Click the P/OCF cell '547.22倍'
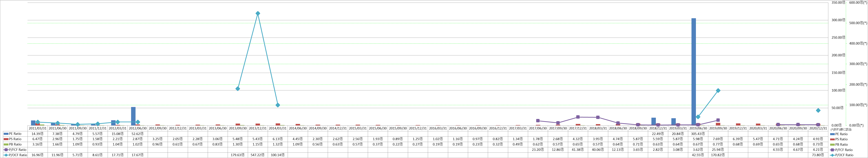 (x=258, y=155)
